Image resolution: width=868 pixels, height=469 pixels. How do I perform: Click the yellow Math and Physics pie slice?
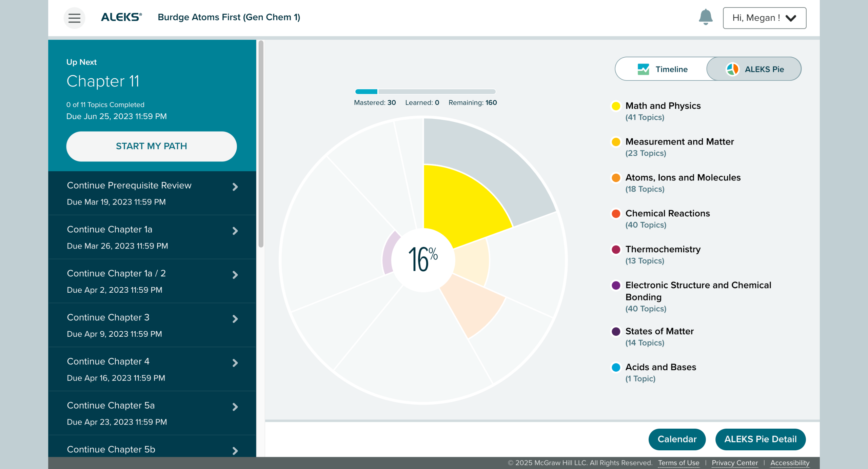pyautogui.click(x=458, y=203)
